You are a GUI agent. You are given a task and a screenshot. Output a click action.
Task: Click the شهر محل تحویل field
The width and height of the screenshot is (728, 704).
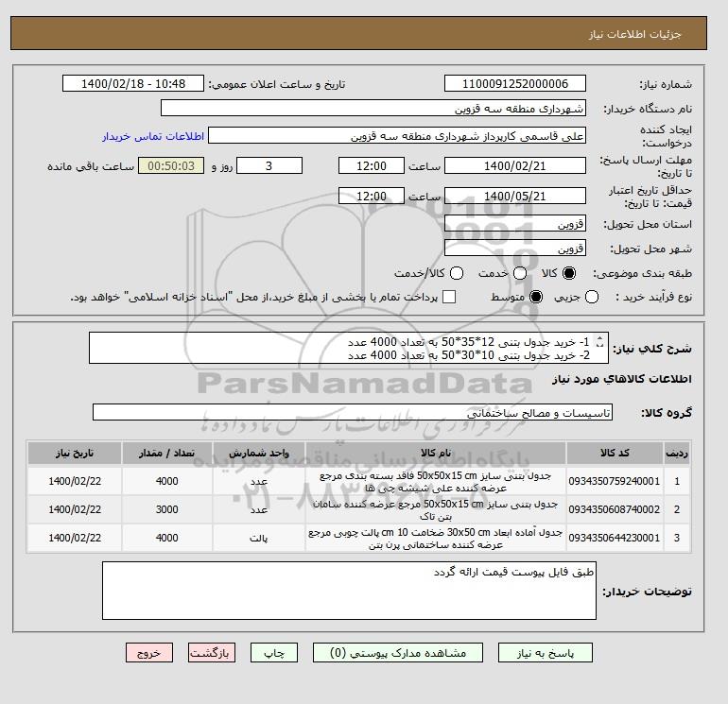pyautogui.click(x=515, y=249)
